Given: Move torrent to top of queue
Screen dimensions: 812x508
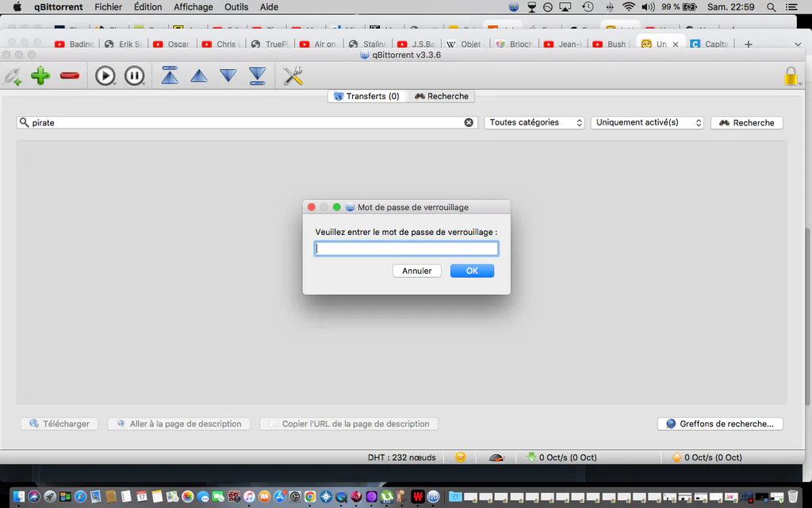Looking at the screenshot, I should click(170, 75).
